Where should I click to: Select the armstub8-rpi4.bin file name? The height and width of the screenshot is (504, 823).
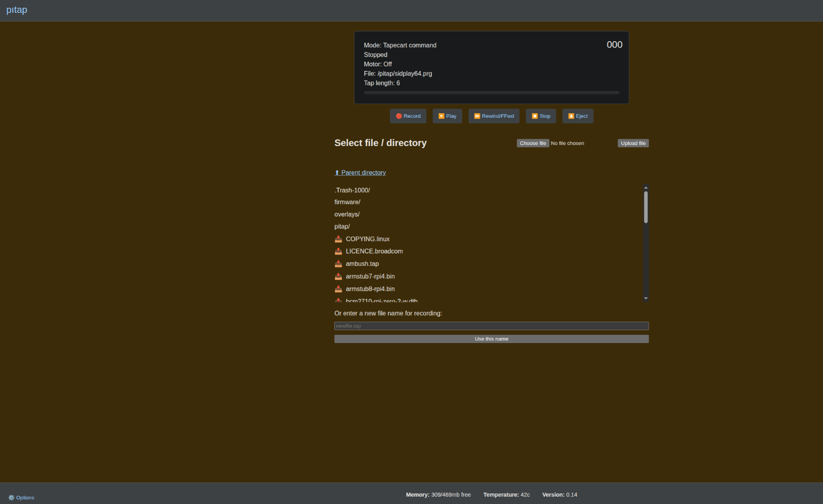pyautogui.click(x=370, y=289)
